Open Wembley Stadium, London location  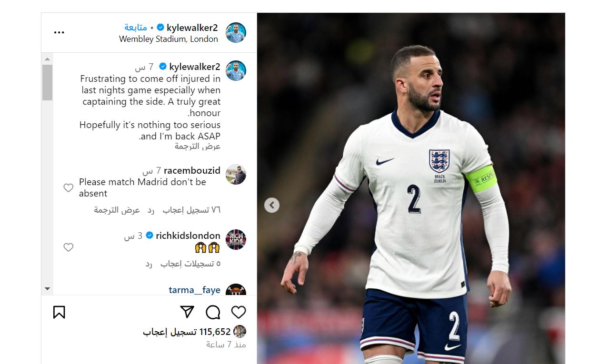point(169,39)
